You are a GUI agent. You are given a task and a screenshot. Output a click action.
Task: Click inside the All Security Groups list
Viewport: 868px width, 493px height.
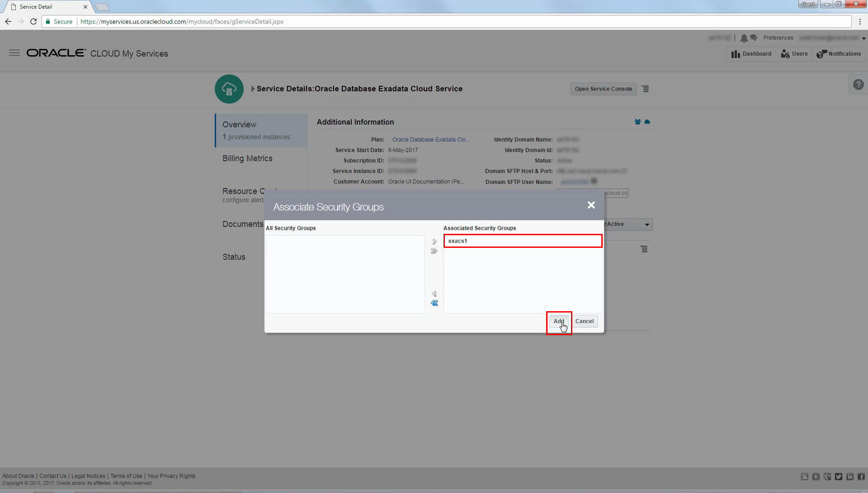point(345,274)
